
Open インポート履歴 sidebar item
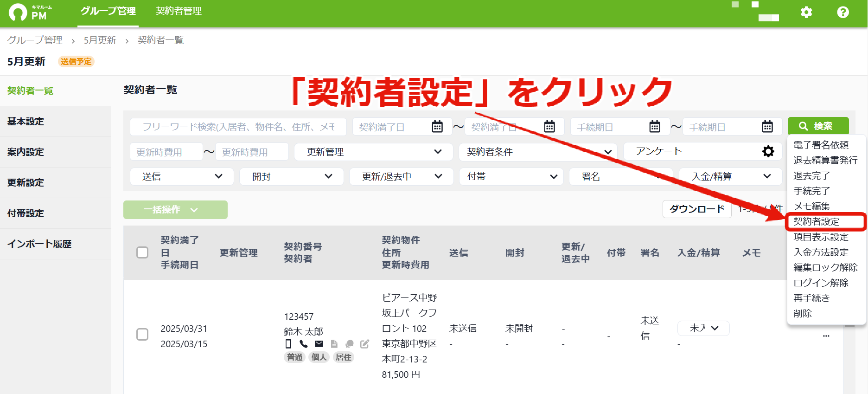(x=56, y=244)
